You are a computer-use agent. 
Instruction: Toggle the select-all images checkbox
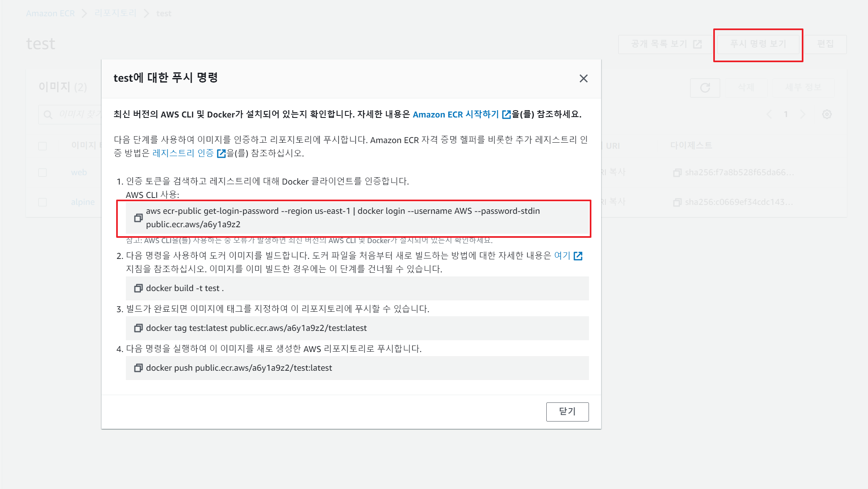click(43, 146)
